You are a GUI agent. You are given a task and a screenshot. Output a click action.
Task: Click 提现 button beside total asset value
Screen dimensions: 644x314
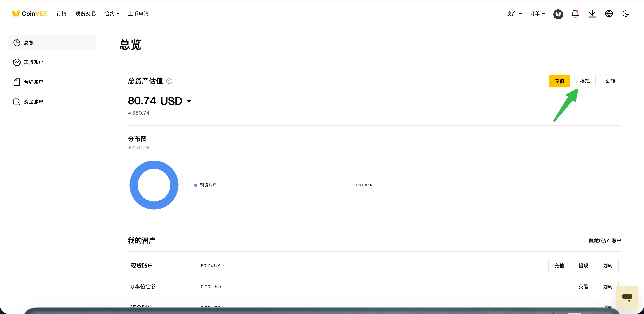[585, 81]
